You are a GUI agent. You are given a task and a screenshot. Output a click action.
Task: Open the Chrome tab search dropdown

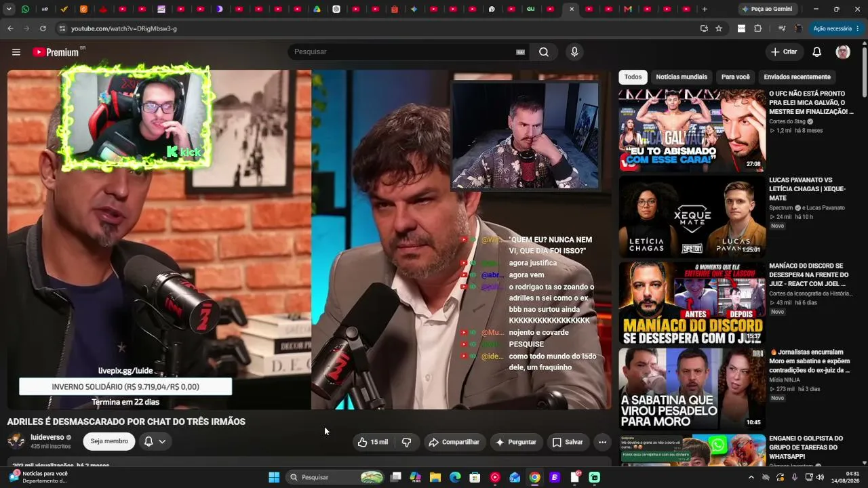coord(9,9)
